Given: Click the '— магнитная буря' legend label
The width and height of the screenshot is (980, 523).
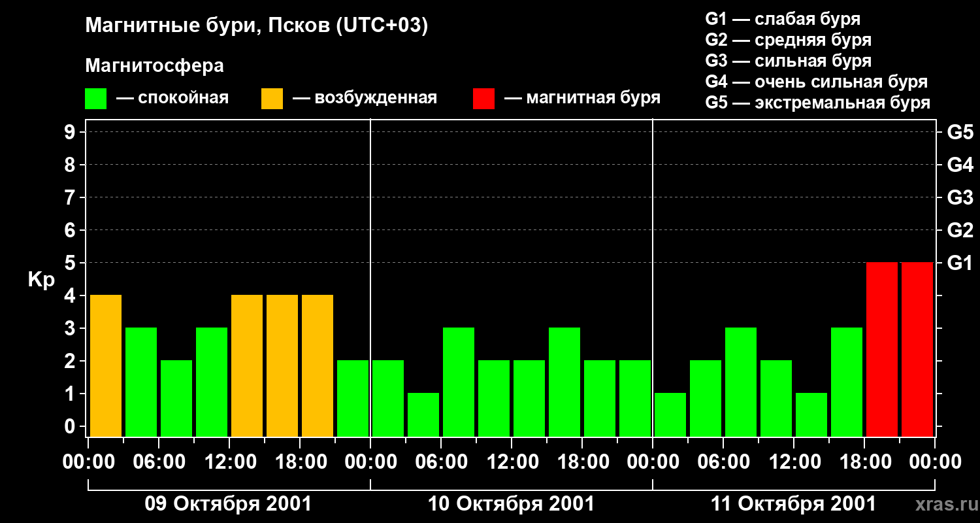Looking at the screenshot, I should click(x=582, y=98).
